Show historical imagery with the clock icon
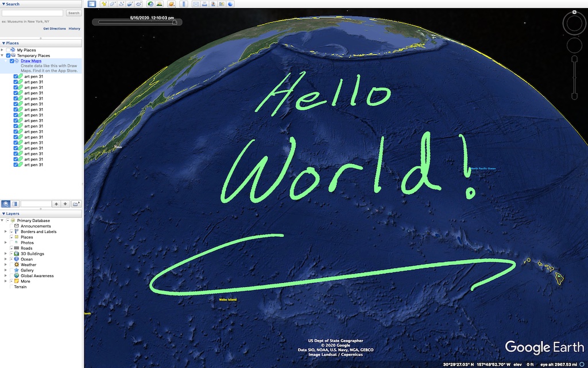Viewport: 588px width, 368px height. (x=151, y=4)
